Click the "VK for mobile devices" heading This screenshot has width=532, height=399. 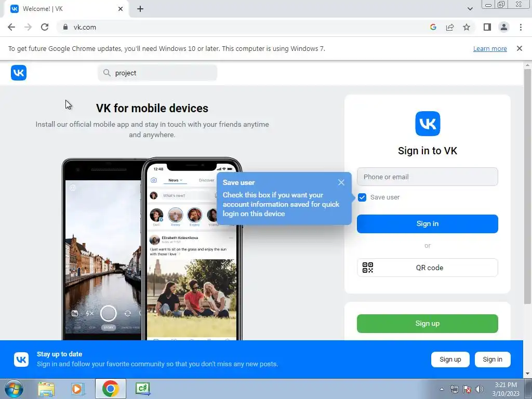(152, 108)
